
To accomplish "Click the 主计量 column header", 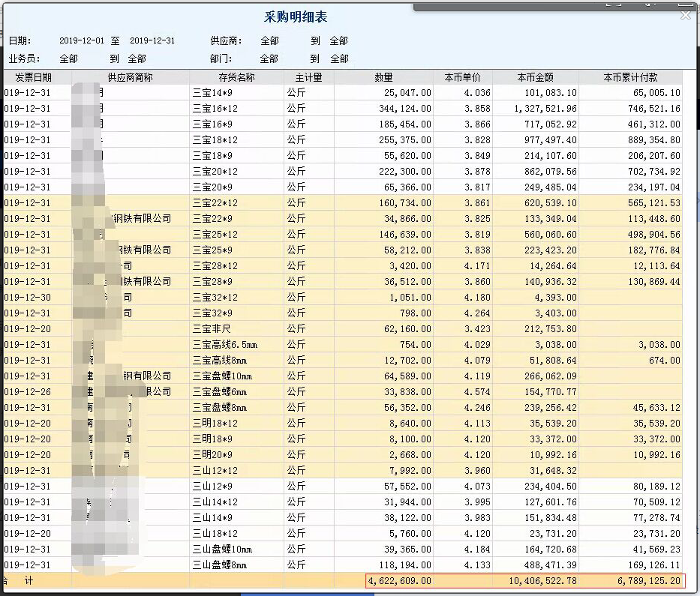I will coord(308,77).
